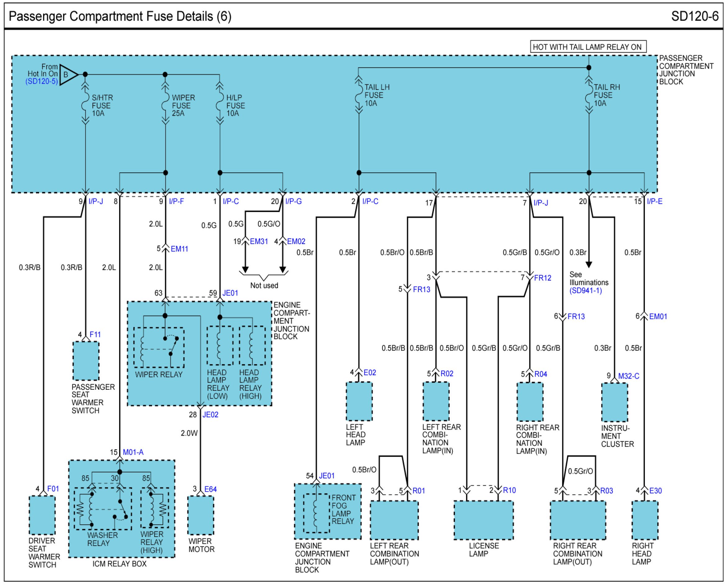Click the EM11 connector label
The image size is (728, 586).
[179, 249]
